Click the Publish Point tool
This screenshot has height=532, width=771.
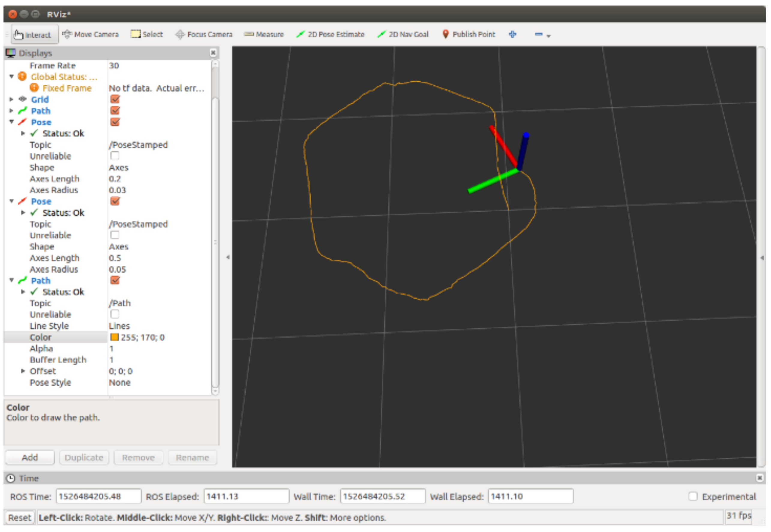[469, 34]
